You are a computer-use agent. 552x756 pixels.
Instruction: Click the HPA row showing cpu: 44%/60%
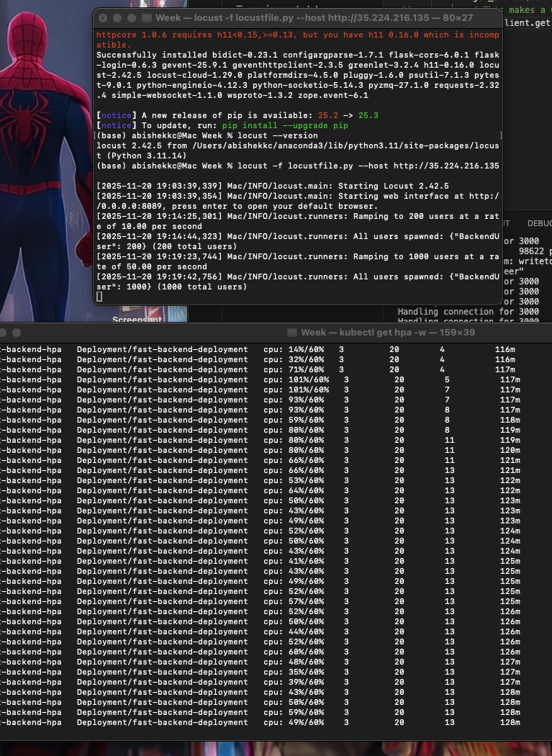pos(260,631)
